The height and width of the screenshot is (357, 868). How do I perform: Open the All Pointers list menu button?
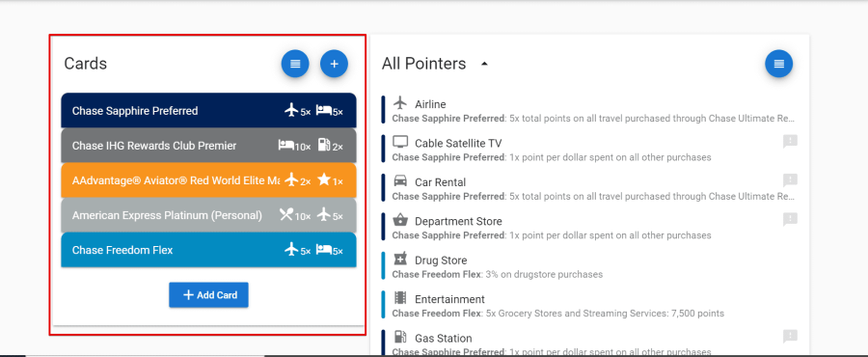click(x=779, y=64)
